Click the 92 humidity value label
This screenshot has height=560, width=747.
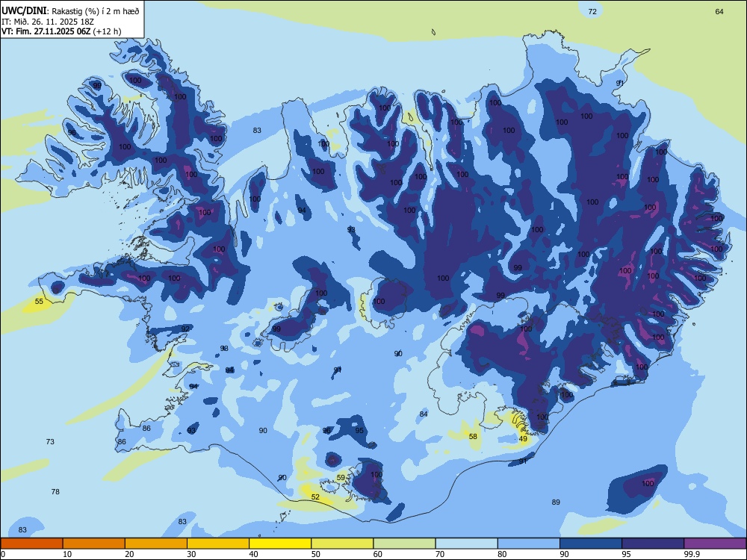click(x=185, y=329)
